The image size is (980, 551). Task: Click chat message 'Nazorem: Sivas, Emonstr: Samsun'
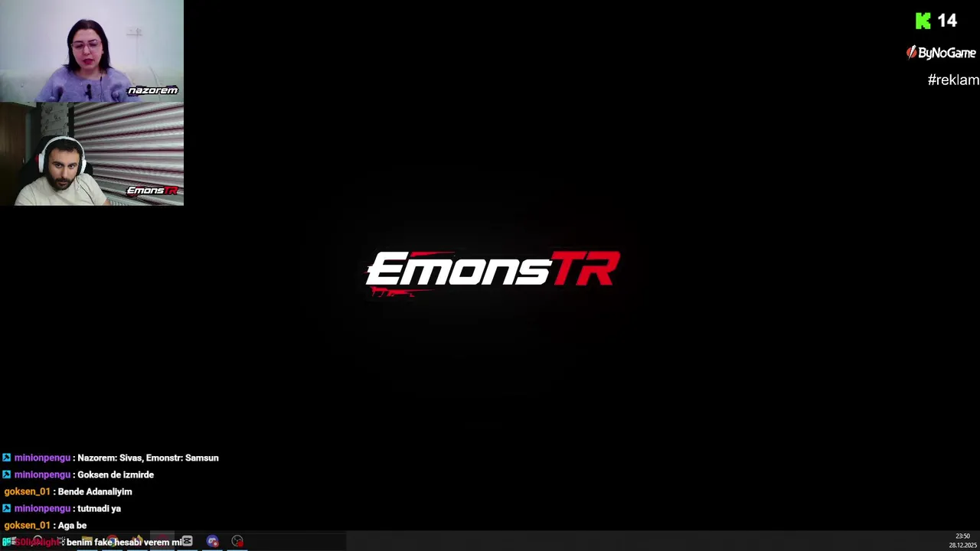pyautogui.click(x=148, y=458)
